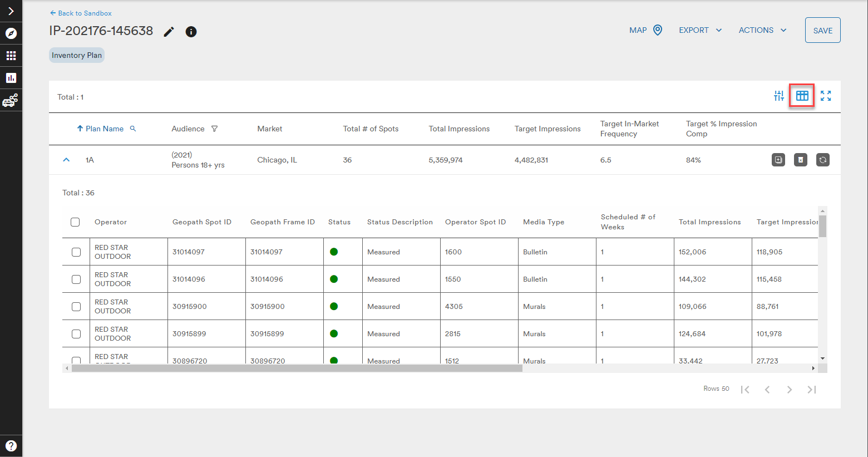Open the Audience column filter icon
Viewport: 868px width, 457px height.
214,129
